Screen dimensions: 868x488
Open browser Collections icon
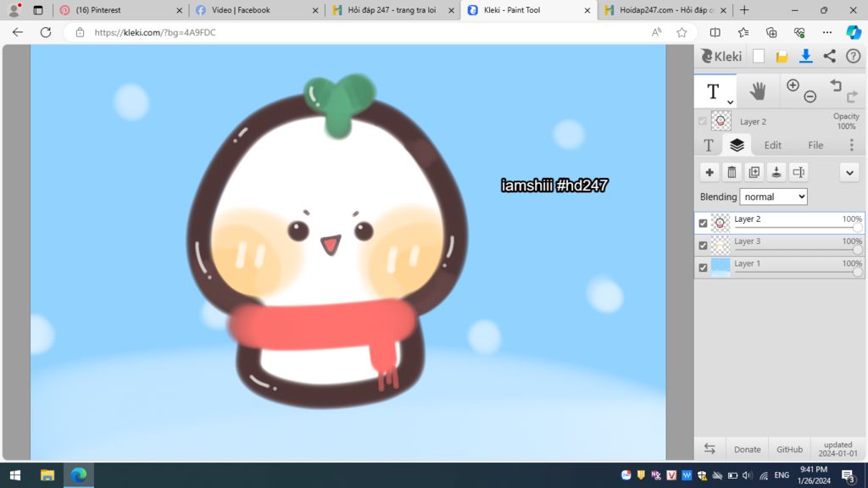(771, 32)
